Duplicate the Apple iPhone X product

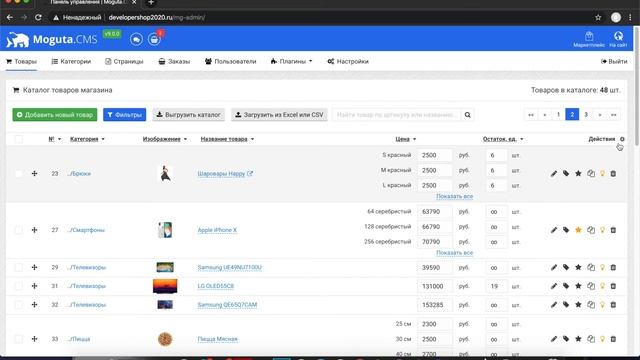click(x=591, y=230)
